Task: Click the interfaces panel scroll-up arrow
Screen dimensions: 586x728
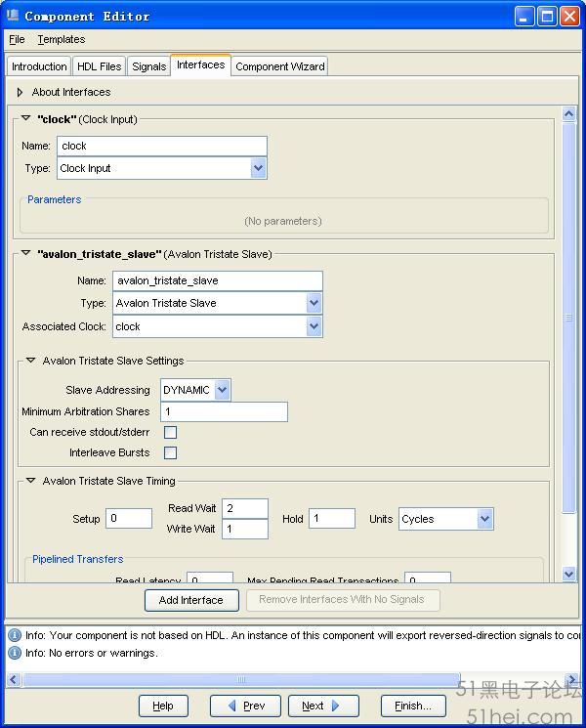Action: pos(569,113)
